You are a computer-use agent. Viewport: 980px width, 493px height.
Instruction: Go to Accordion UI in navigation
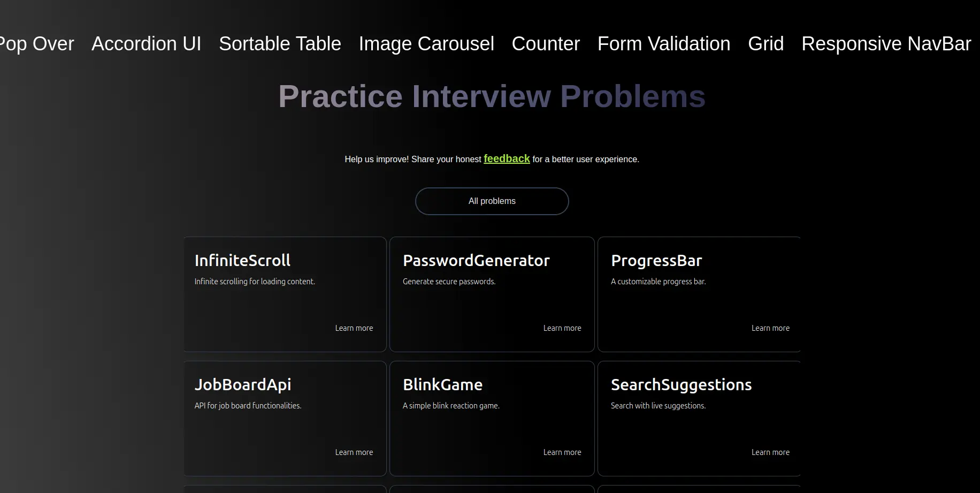[x=146, y=44]
